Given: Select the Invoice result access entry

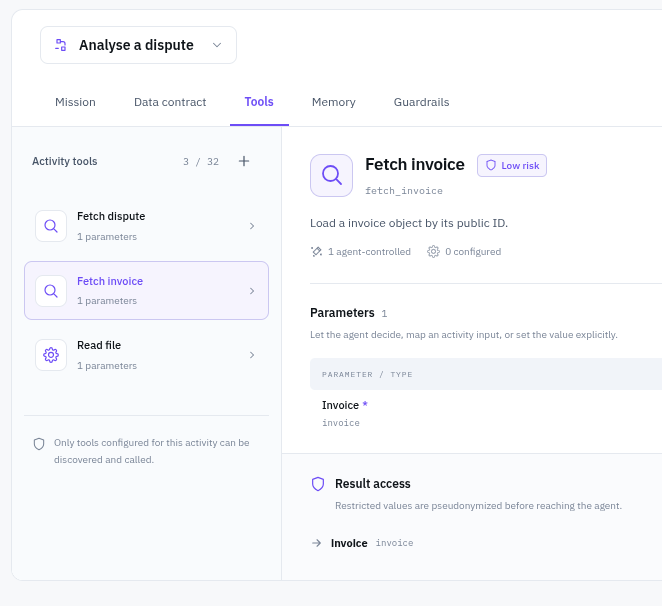Looking at the screenshot, I should pos(372,543).
